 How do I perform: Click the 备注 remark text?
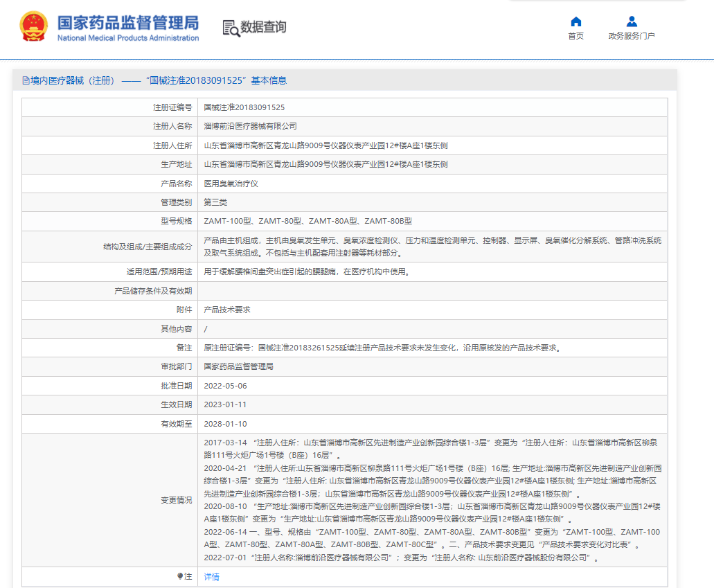[384, 348]
